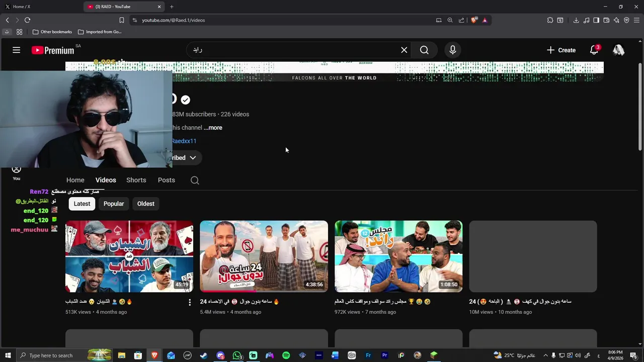Select the Popular sort chip
Viewport: 644px width, 362px height.
(x=114, y=204)
